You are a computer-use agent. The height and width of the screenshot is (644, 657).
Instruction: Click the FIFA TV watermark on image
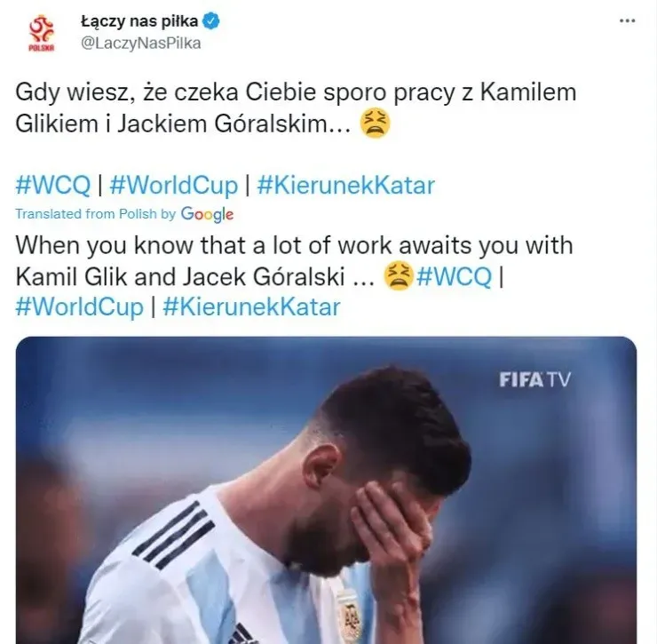534,380
